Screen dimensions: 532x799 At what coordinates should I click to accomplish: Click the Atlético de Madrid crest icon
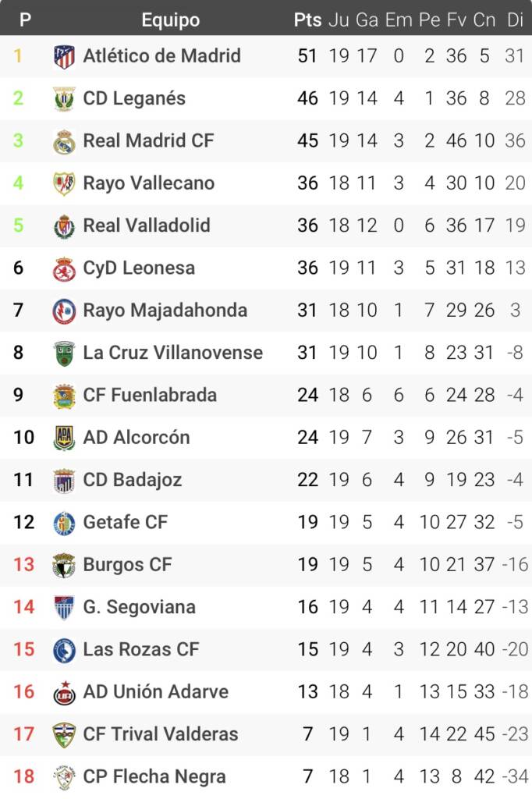(x=64, y=56)
